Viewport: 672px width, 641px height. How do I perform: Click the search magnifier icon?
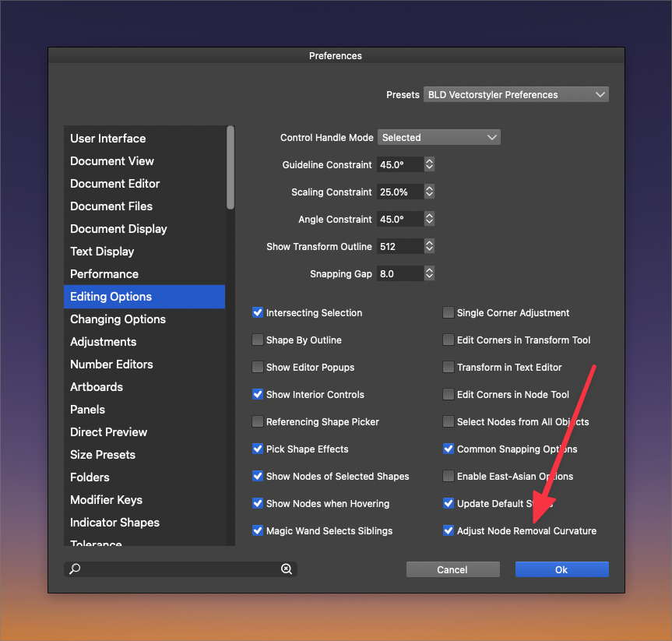(75, 569)
